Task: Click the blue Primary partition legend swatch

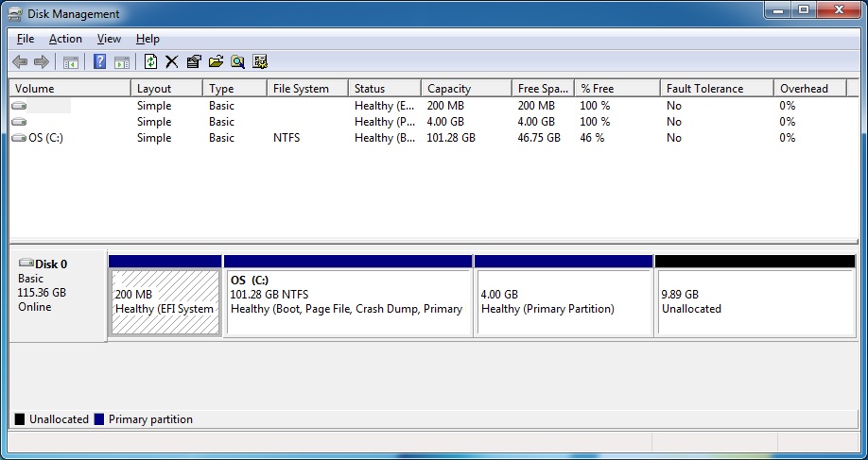Action: point(99,419)
